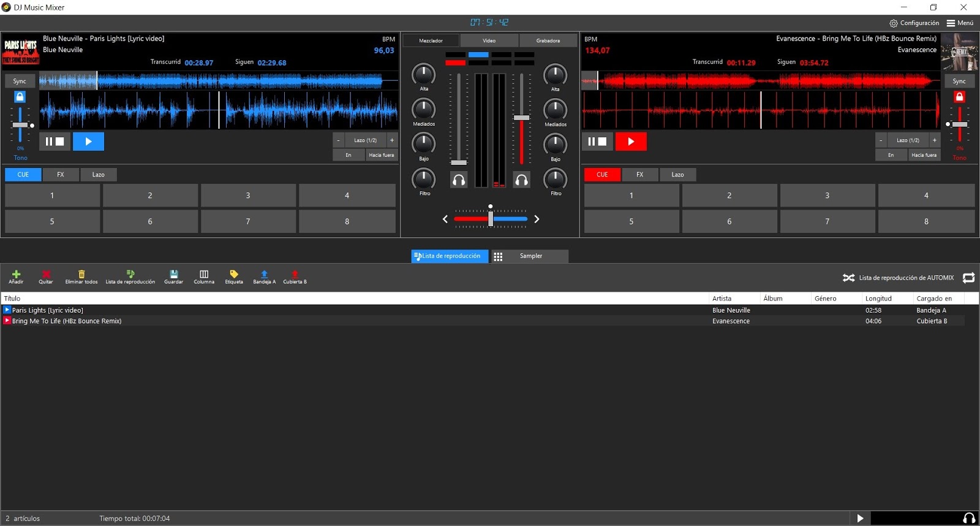Click deck B Hacia fuera button
This screenshot has height=526, width=980.
click(x=924, y=155)
